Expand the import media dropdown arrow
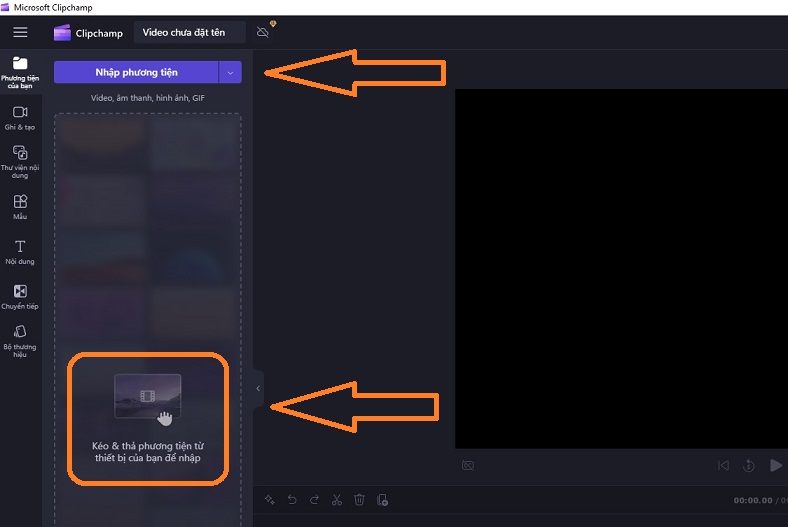 [x=230, y=72]
